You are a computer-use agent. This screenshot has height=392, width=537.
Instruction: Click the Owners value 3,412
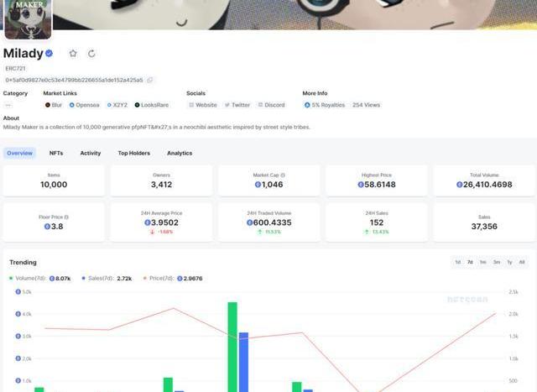[161, 185]
